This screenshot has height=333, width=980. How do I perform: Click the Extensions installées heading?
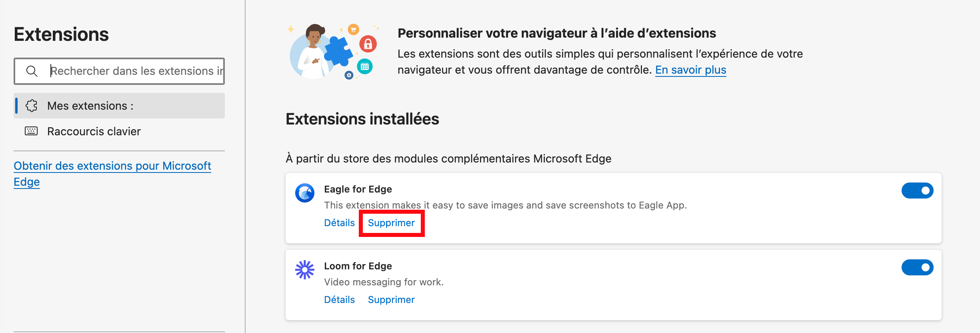(x=362, y=119)
